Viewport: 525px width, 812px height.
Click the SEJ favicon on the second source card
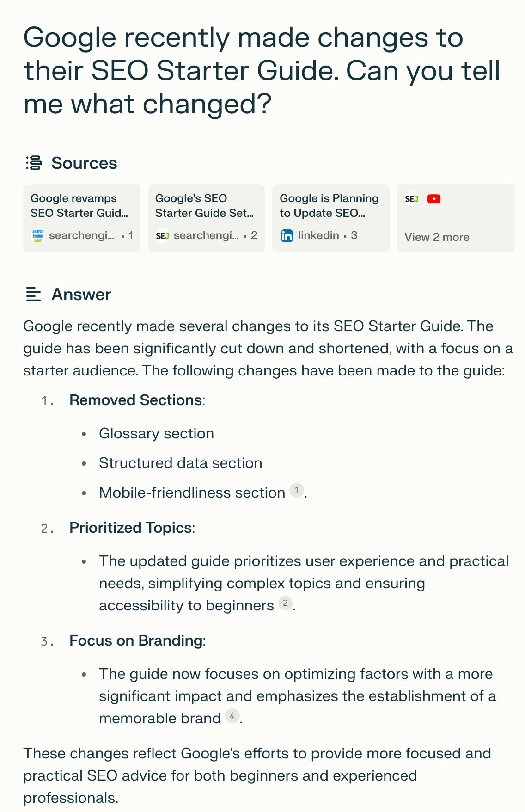coord(163,235)
